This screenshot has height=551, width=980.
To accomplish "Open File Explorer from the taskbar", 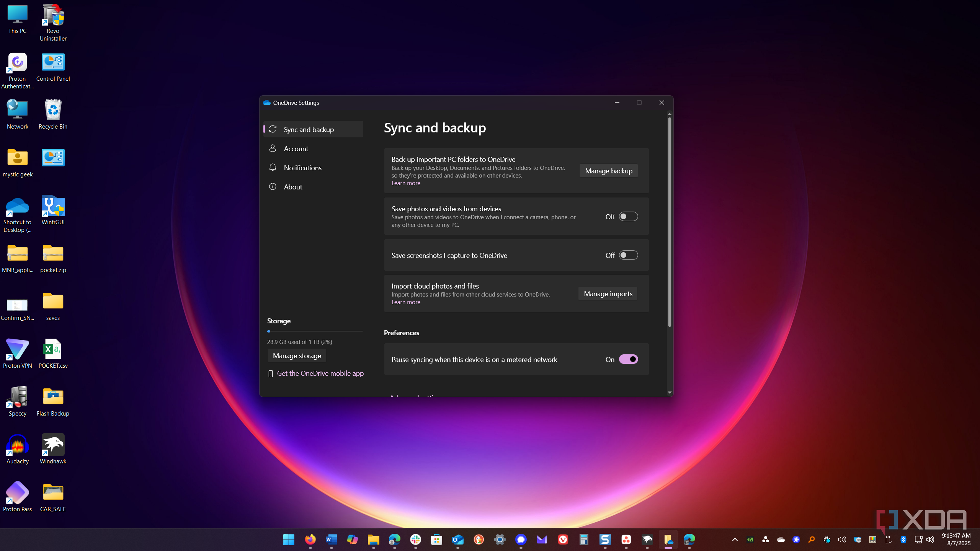I will tap(373, 540).
